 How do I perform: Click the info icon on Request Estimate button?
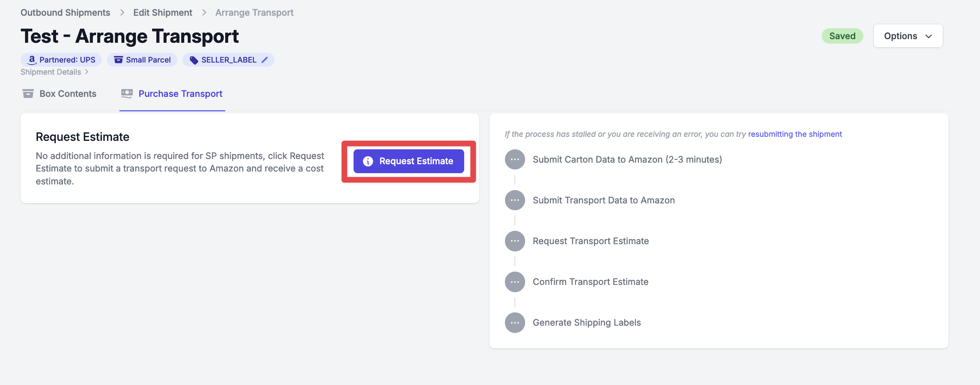coord(368,161)
